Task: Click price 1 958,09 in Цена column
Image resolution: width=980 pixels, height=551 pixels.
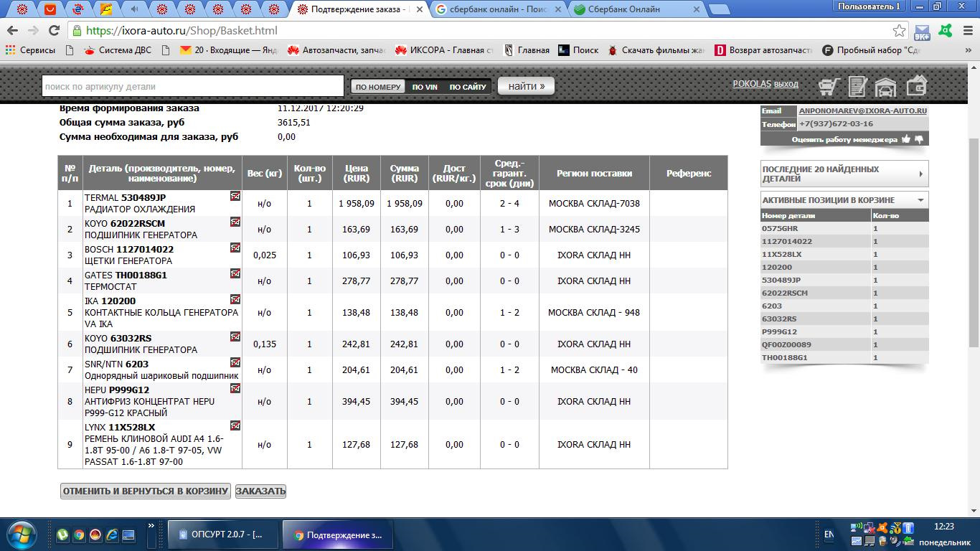Action: [x=357, y=204]
